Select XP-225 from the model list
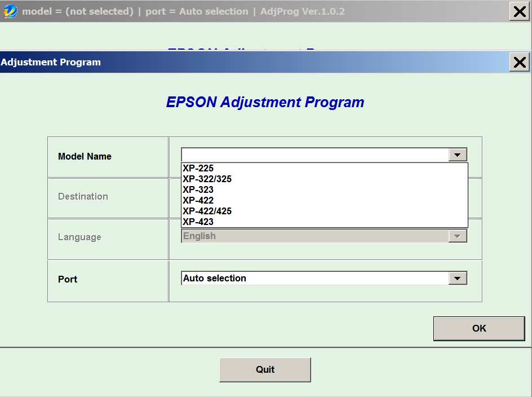Viewport: 532px width, 397px height. coord(325,168)
